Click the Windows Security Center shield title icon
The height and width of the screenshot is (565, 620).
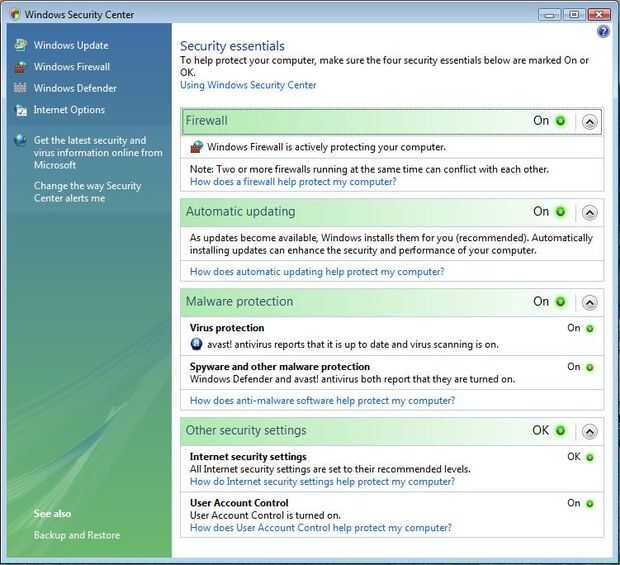(15, 14)
